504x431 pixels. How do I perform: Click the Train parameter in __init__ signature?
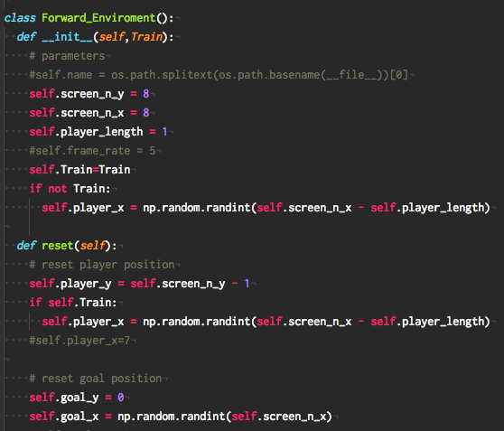[x=146, y=37]
